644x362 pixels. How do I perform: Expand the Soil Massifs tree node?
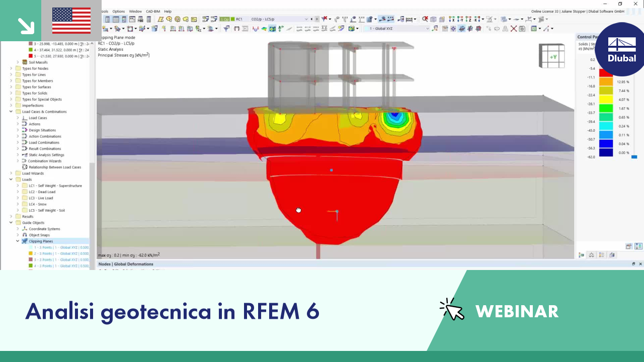click(x=18, y=62)
